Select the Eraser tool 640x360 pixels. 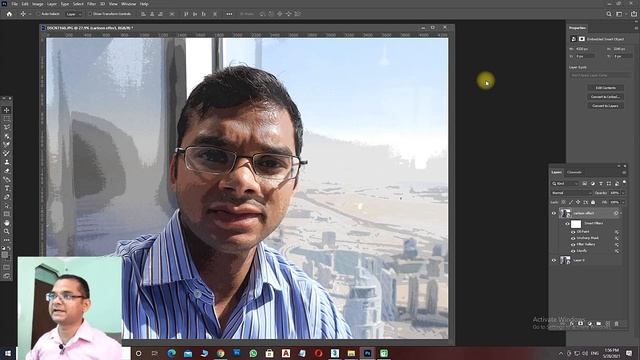coord(7,171)
